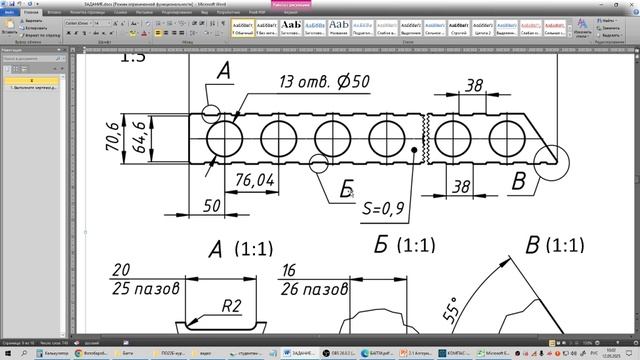
Task: Open the Файл tab
Action: [10, 13]
